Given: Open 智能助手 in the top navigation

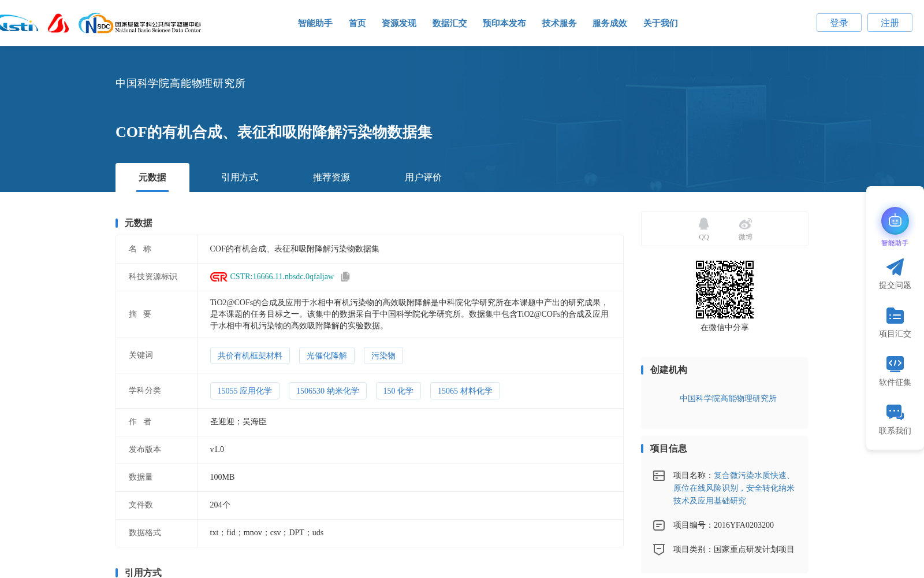Looking at the screenshot, I should coord(315,23).
